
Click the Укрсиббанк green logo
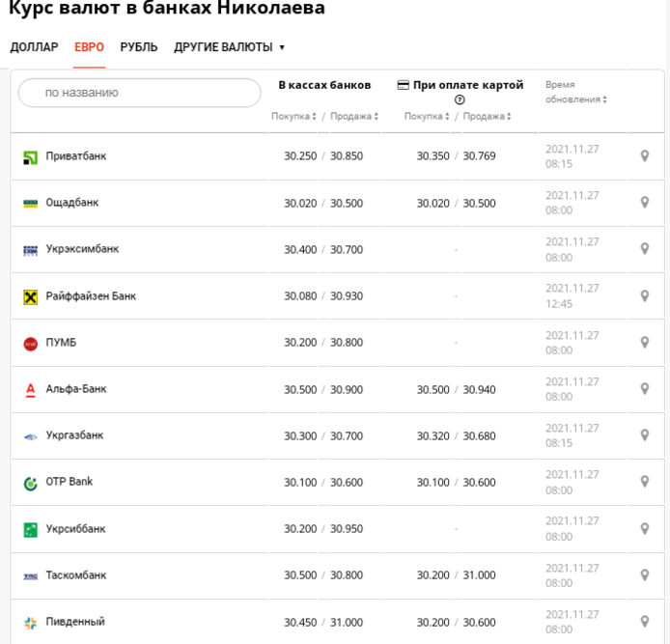click(x=30, y=530)
